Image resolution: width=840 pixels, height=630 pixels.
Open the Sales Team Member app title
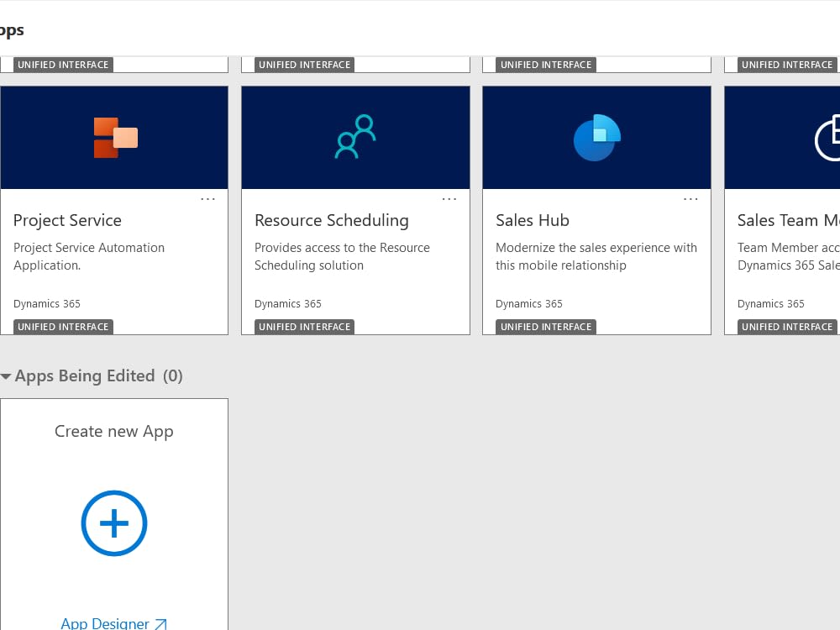click(x=788, y=220)
